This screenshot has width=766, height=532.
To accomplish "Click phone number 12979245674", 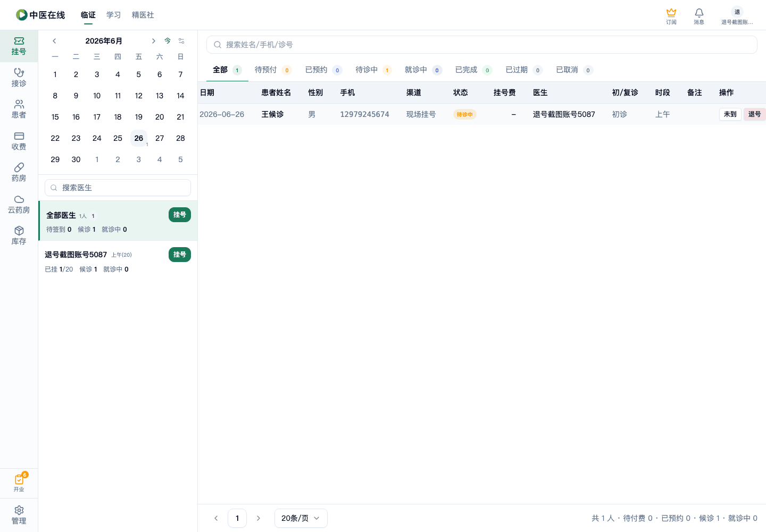I will click(x=365, y=114).
